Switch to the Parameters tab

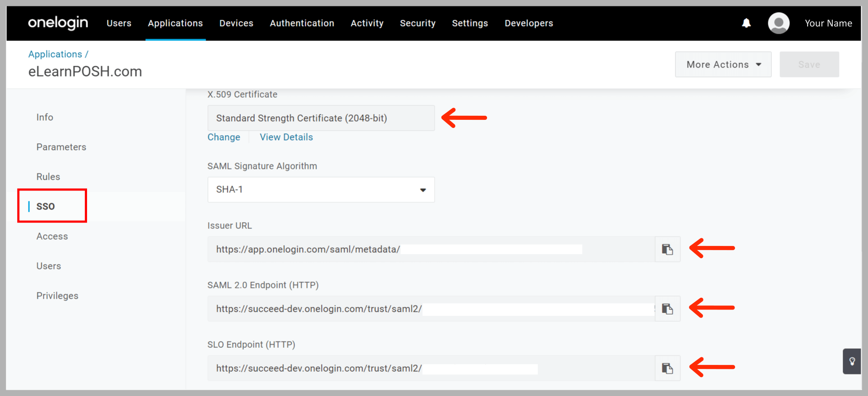61,147
